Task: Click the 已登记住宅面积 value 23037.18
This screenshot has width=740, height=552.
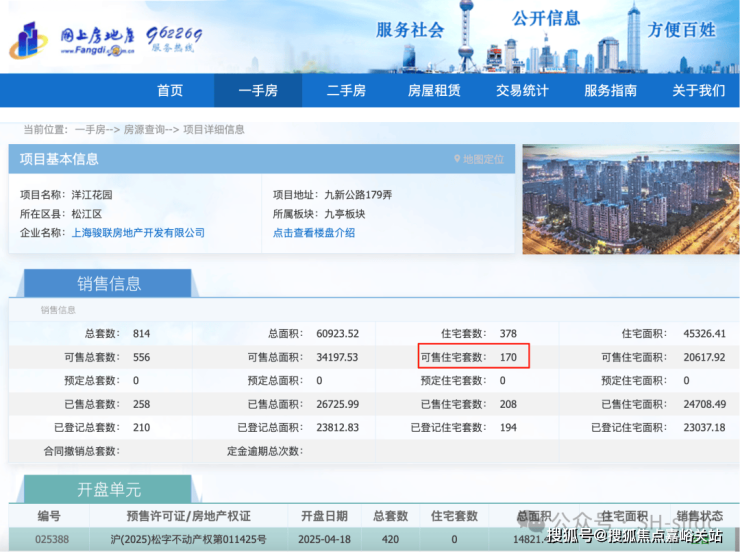Action: [x=704, y=427]
